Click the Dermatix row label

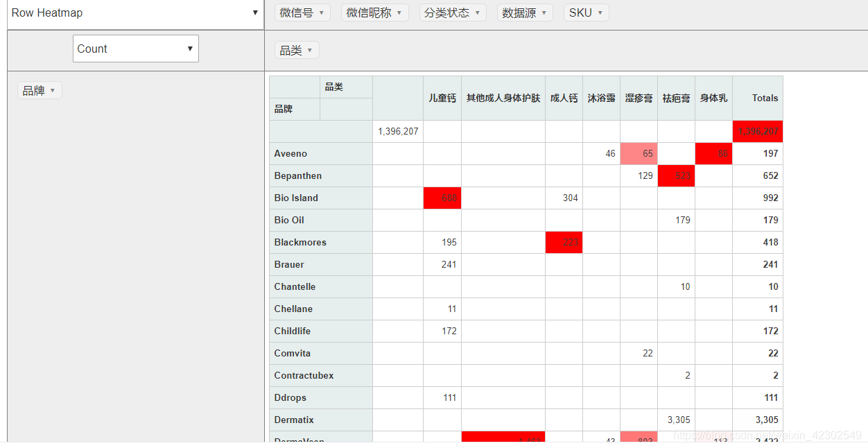293,420
